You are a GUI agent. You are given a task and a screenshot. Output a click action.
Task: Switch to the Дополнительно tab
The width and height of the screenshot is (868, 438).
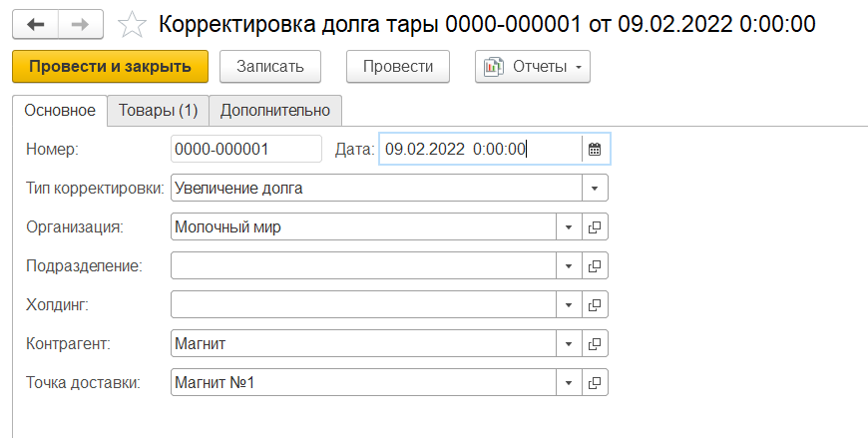(x=275, y=110)
